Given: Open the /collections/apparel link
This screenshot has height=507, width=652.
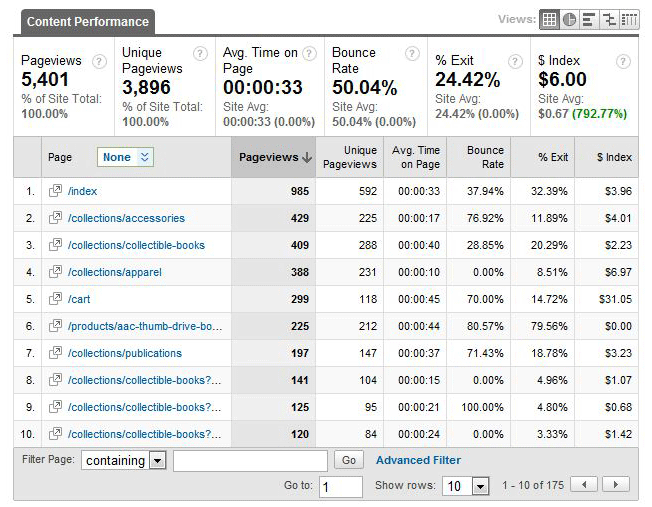Looking at the screenshot, I should (x=114, y=272).
